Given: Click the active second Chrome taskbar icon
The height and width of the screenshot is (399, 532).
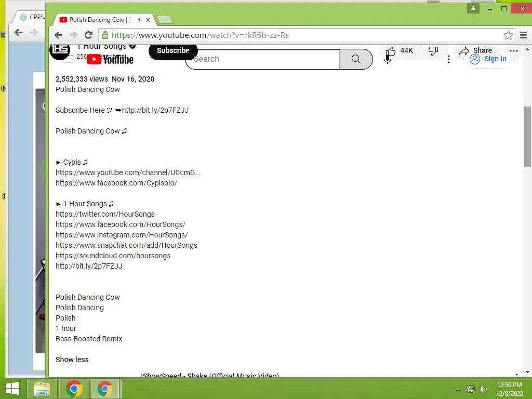Looking at the screenshot, I should coord(105,389).
